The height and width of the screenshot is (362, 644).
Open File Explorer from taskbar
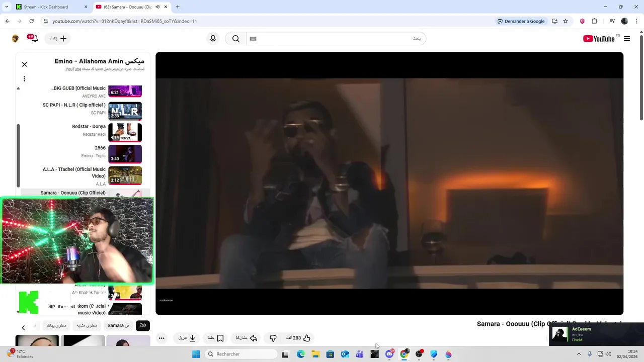315,354
